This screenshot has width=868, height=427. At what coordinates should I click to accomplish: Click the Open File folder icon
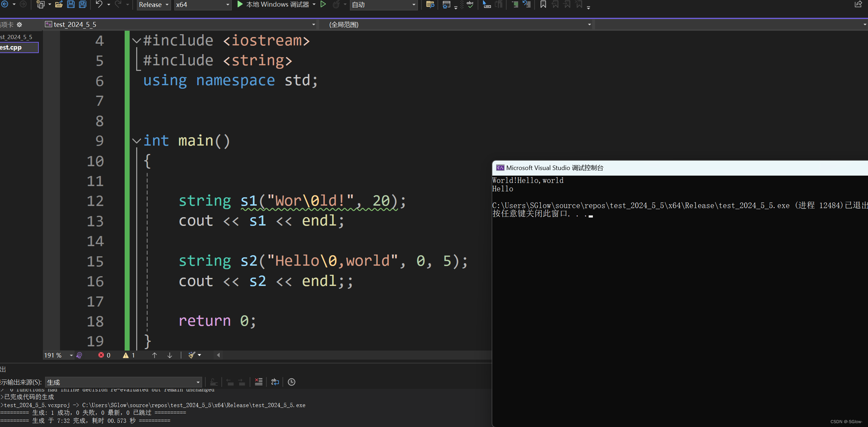click(59, 5)
